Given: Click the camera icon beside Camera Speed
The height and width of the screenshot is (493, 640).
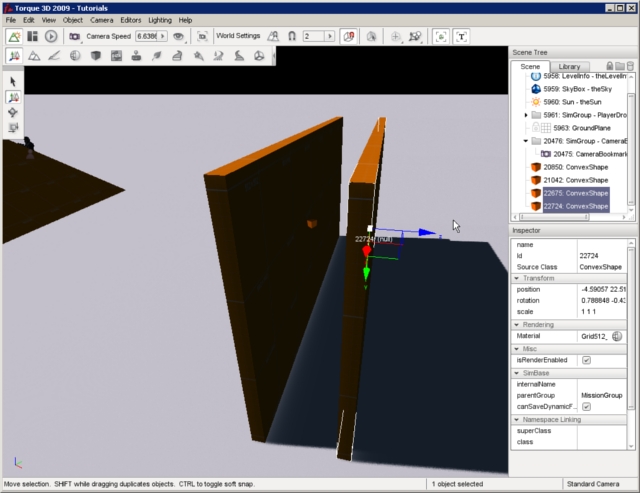Looking at the screenshot, I should pyautogui.click(x=75, y=36).
